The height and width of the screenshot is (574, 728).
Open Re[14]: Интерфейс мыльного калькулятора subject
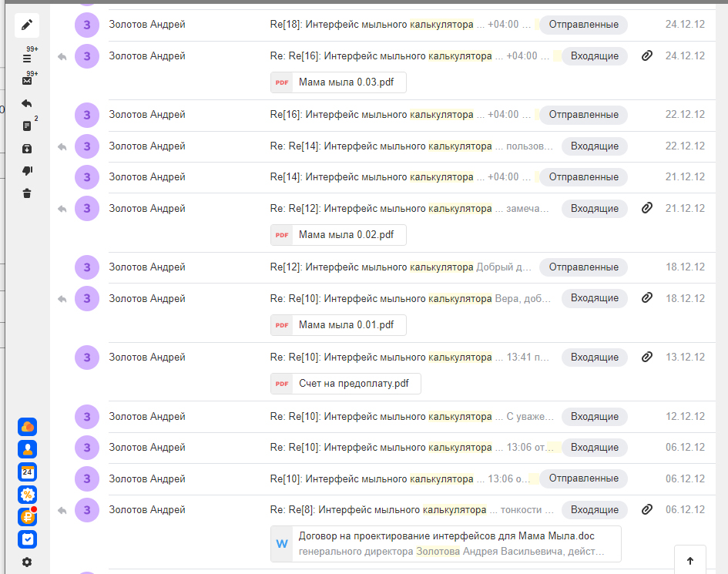pos(372,177)
